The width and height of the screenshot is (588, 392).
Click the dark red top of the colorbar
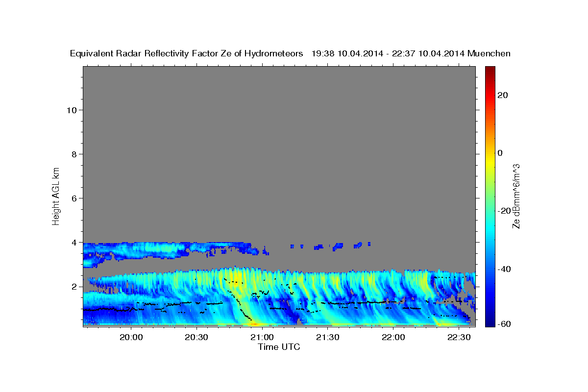point(490,70)
